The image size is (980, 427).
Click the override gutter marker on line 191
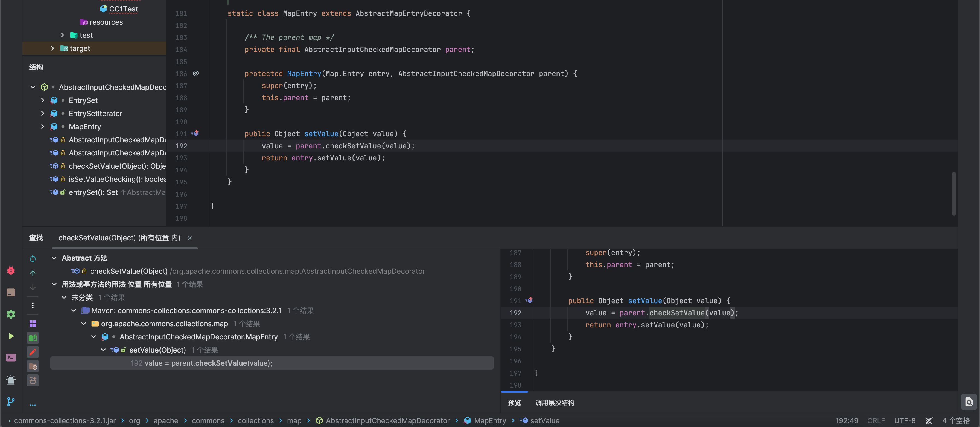(195, 133)
